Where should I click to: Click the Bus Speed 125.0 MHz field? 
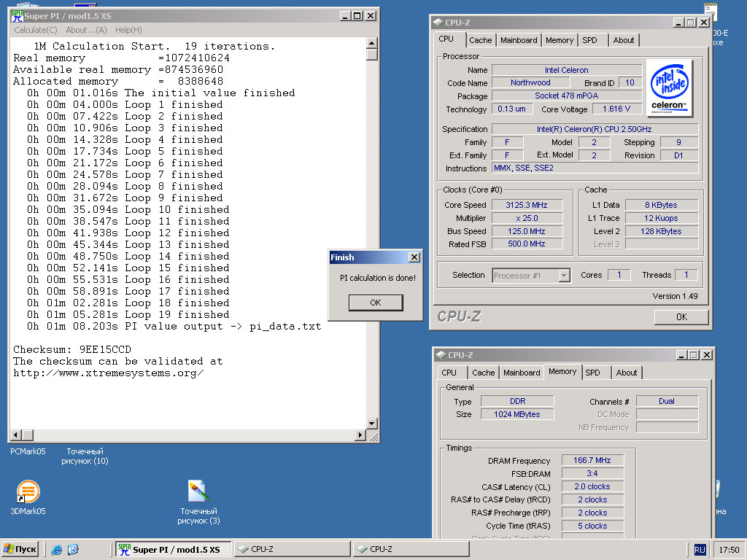[527, 231]
